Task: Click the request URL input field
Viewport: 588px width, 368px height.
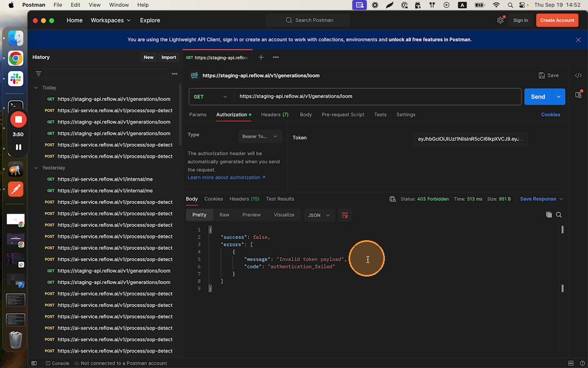Action: 378,97
